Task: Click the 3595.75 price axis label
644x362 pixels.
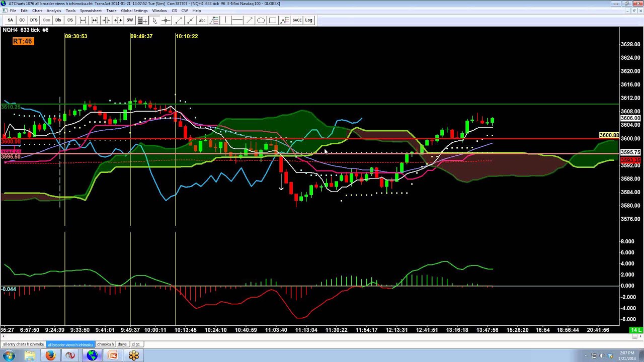Action: (x=630, y=152)
